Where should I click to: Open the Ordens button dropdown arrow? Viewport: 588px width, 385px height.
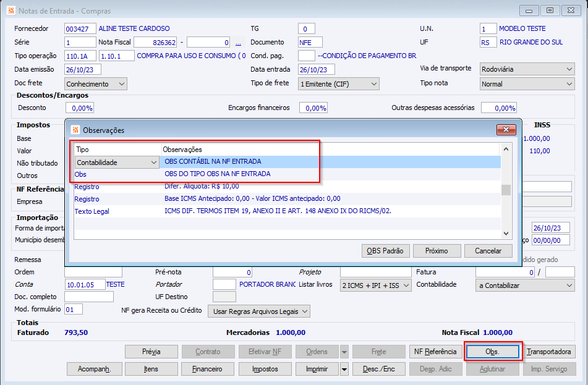click(344, 352)
